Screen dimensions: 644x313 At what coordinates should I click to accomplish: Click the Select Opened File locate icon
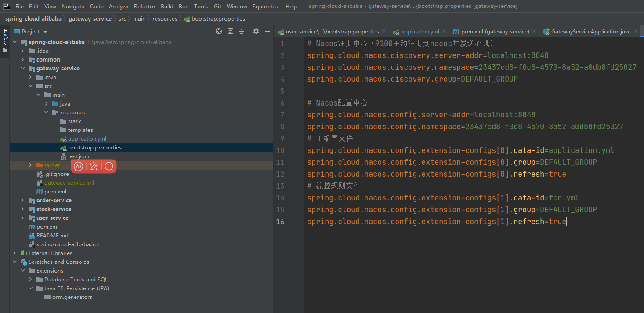(x=219, y=32)
